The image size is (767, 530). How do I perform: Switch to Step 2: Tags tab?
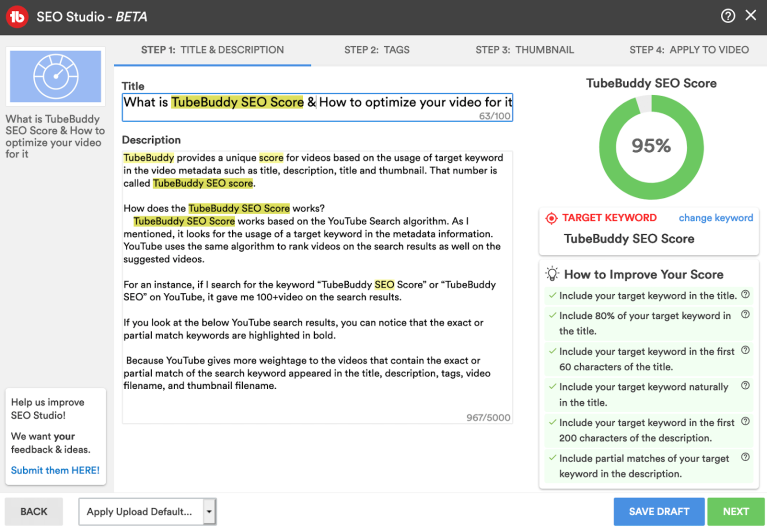click(377, 50)
